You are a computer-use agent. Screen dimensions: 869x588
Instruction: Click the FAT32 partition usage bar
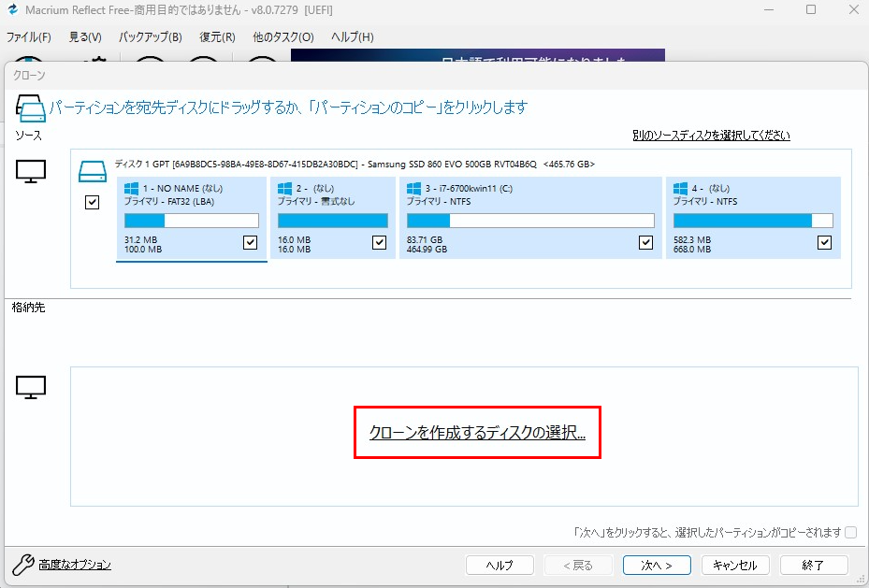click(x=191, y=220)
